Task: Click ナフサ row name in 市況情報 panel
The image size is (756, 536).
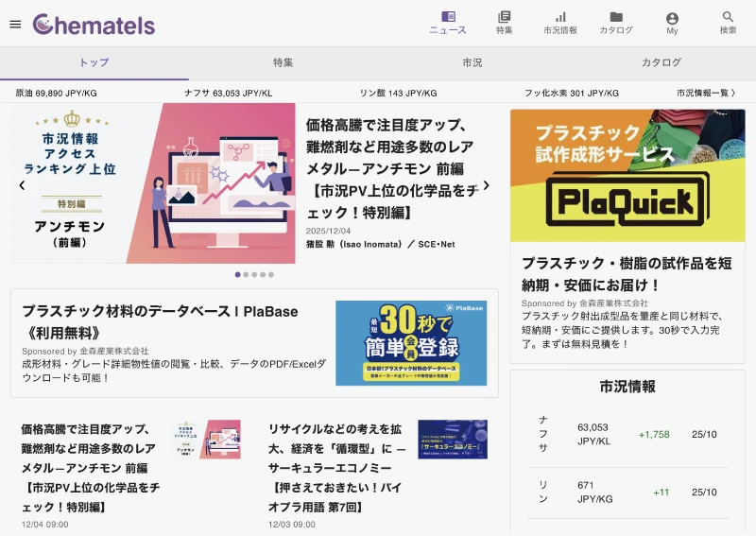Action: pyautogui.click(x=543, y=434)
